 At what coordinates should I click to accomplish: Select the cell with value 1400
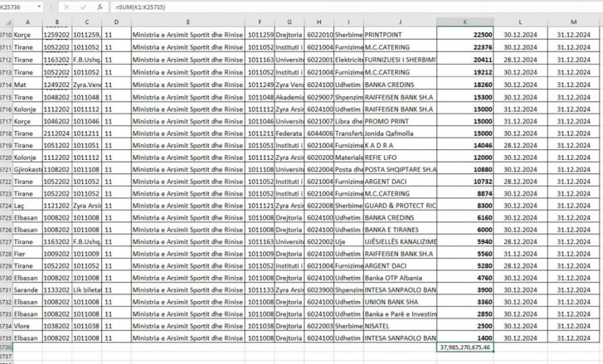tap(465, 338)
